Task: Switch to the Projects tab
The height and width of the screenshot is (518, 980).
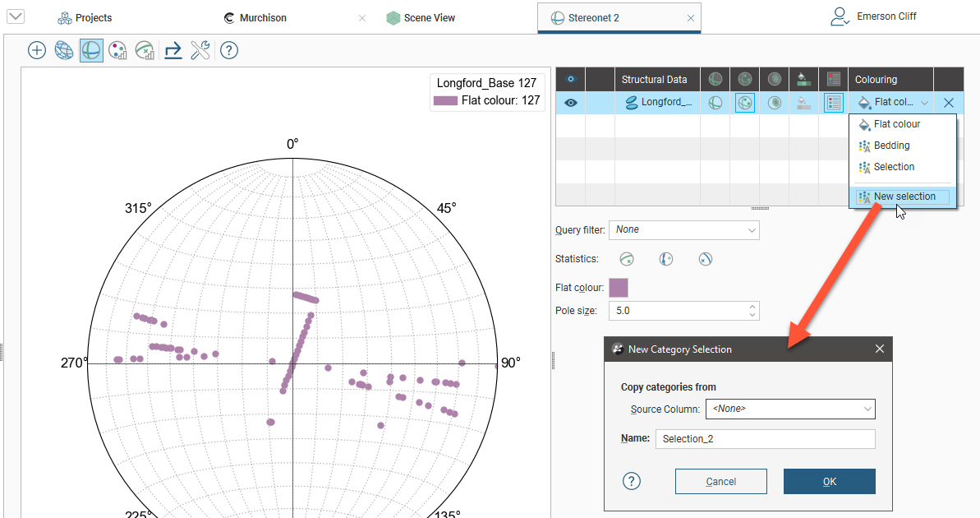Action: (85, 18)
